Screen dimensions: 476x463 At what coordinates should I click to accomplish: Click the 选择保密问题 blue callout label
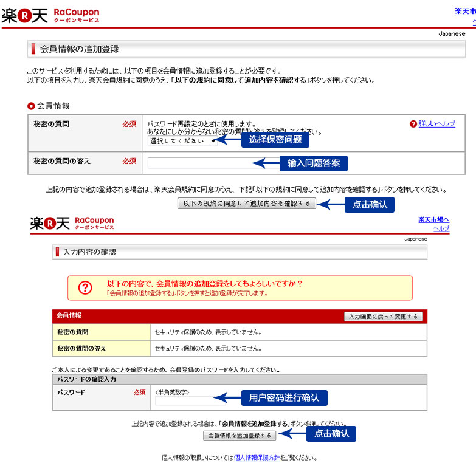pyautogui.click(x=275, y=140)
